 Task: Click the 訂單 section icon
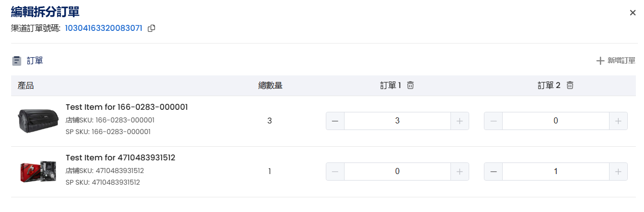[x=17, y=61]
